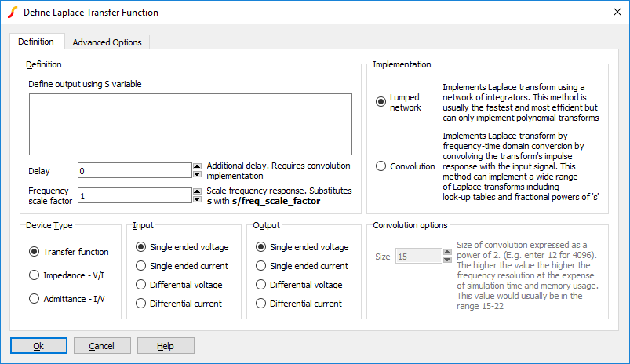
Task: Increase Frequency scale factor with up arrow
Action: pos(197,191)
